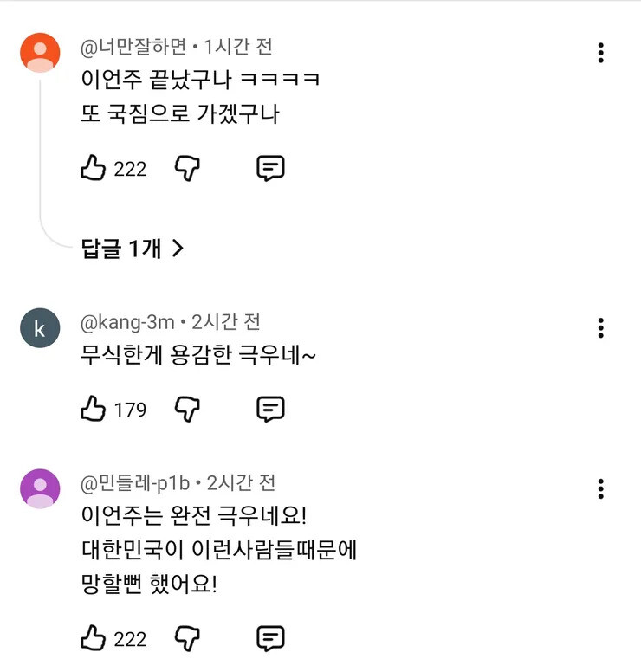Open the orange avatar of @너만잘하면
The height and width of the screenshot is (672, 641).
(40, 54)
